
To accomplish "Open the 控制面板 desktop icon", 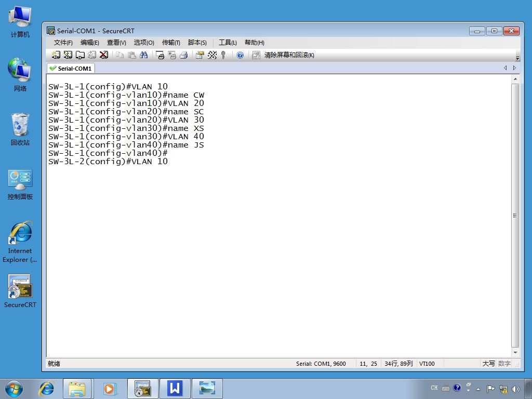I will pyautogui.click(x=20, y=184).
